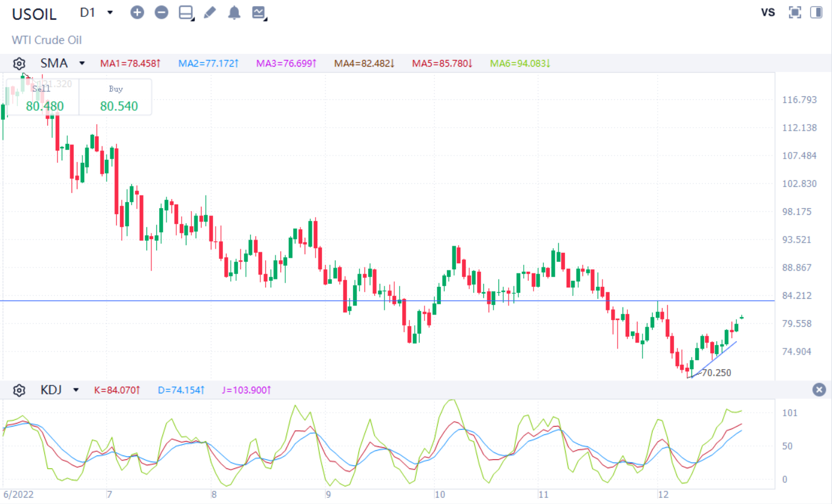
Task: Select the drawing pencil tool
Action: click(210, 11)
